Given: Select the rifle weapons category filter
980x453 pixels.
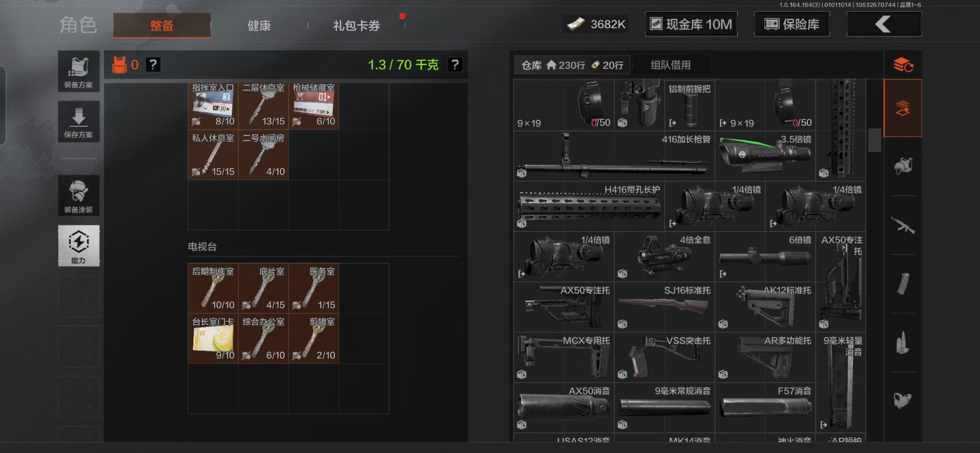Looking at the screenshot, I should (902, 225).
